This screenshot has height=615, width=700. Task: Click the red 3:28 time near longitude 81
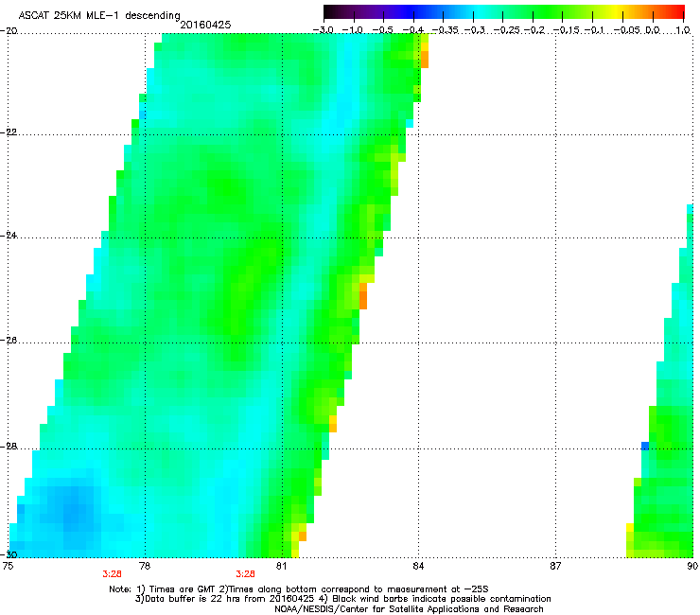pos(246,574)
